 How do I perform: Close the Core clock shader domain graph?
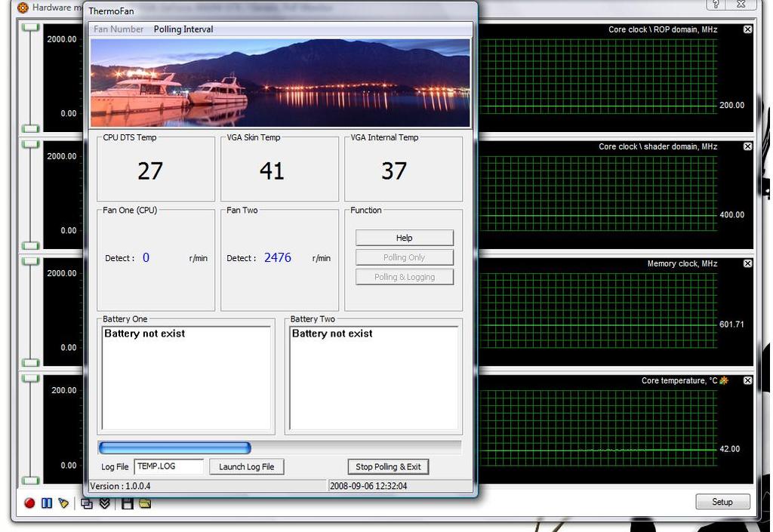747,146
